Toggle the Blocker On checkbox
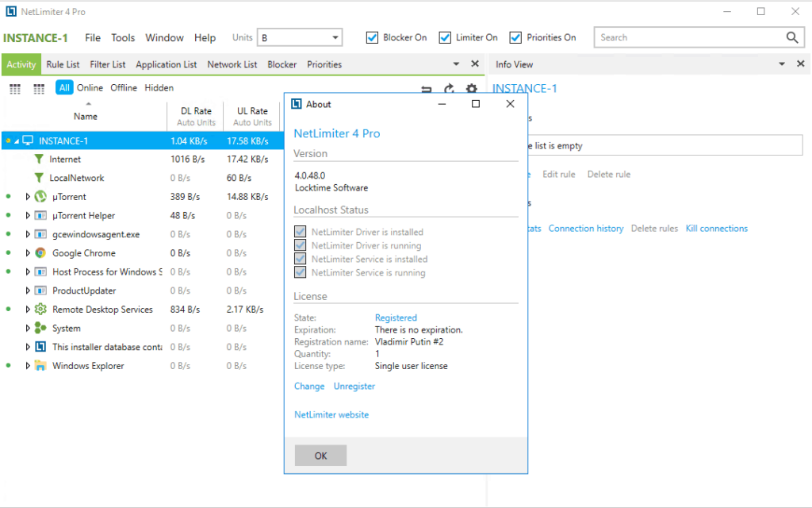This screenshot has height=508, width=812. click(x=372, y=37)
